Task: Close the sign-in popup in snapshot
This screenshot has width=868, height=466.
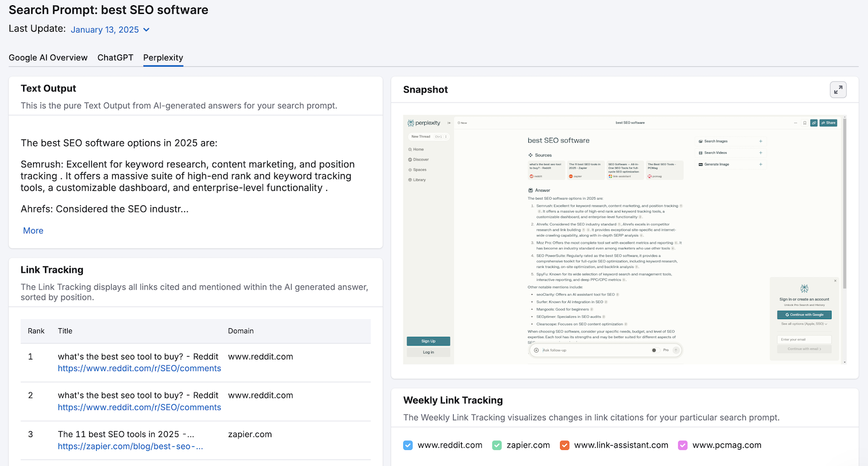Action: pyautogui.click(x=835, y=281)
